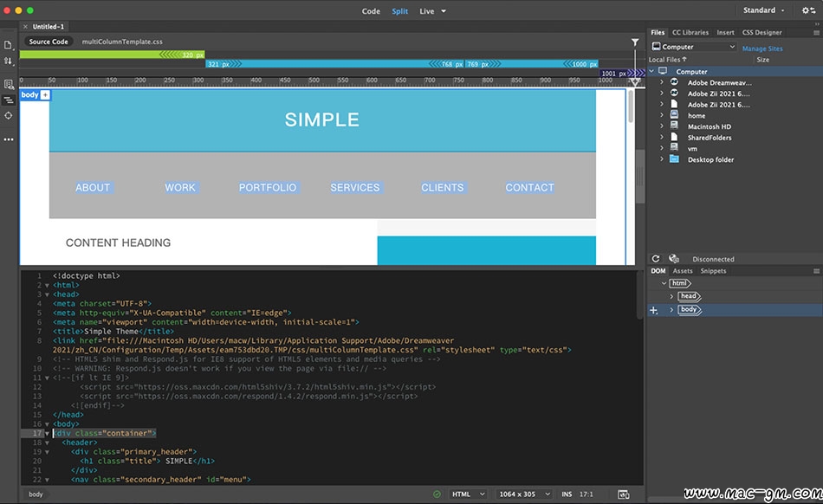Click the Source Code button
Screen dimensions: 823x504
point(49,42)
